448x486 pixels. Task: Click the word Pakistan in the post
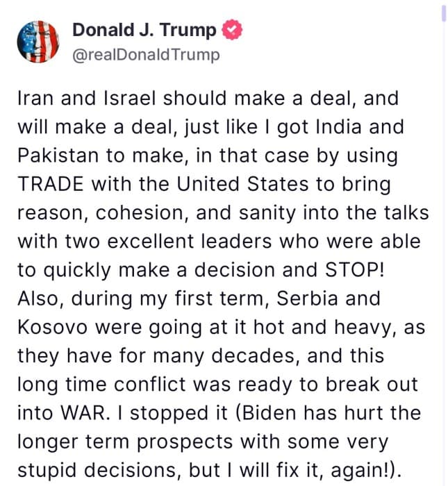58,156
